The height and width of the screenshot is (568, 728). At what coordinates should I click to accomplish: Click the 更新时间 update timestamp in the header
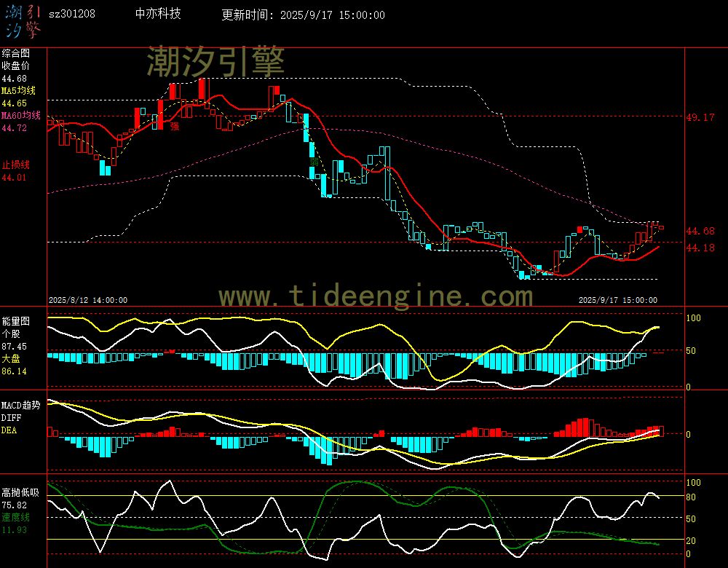(x=303, y=15)
